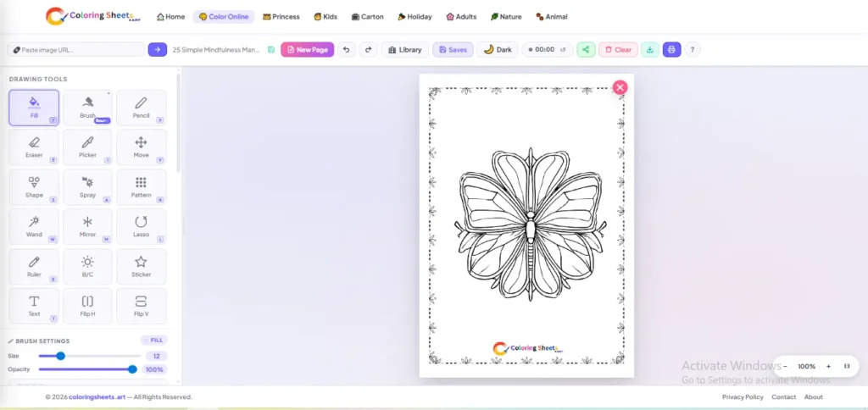Select the Pattern tool
The image size is (868, 410).
click(x=142, y=187)
